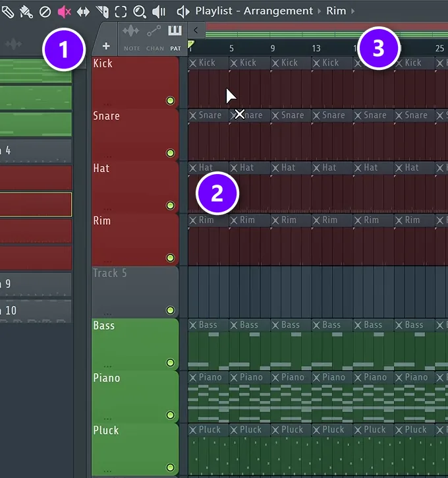Mute the Hat track with its green light
Viewport: 448px width, 478px height.
coord(170,206)
